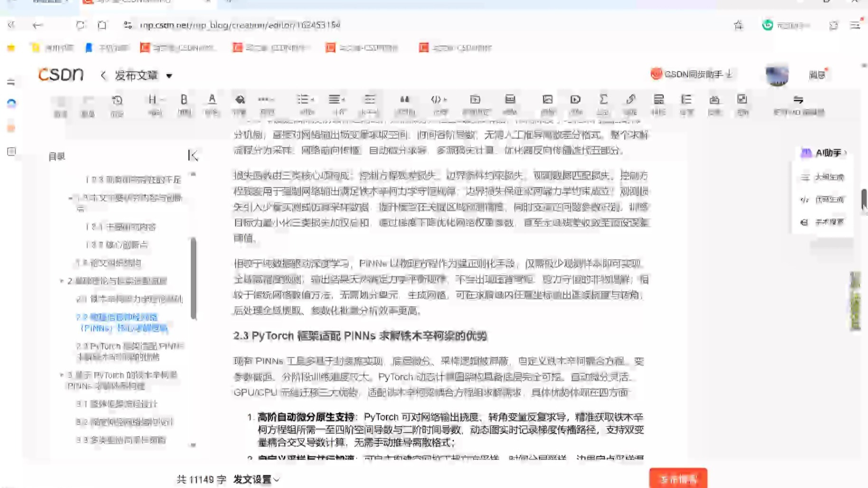868x488 pixels.
Task: Jump to outline item 3.3
Action: pyautogui.click(x=121, y=440)
